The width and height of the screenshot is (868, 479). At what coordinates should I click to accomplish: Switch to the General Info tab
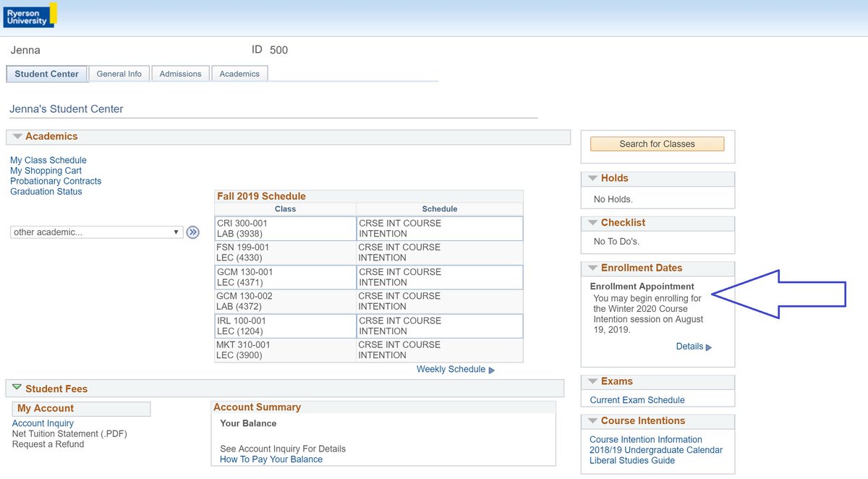click(x=119, y=74)
